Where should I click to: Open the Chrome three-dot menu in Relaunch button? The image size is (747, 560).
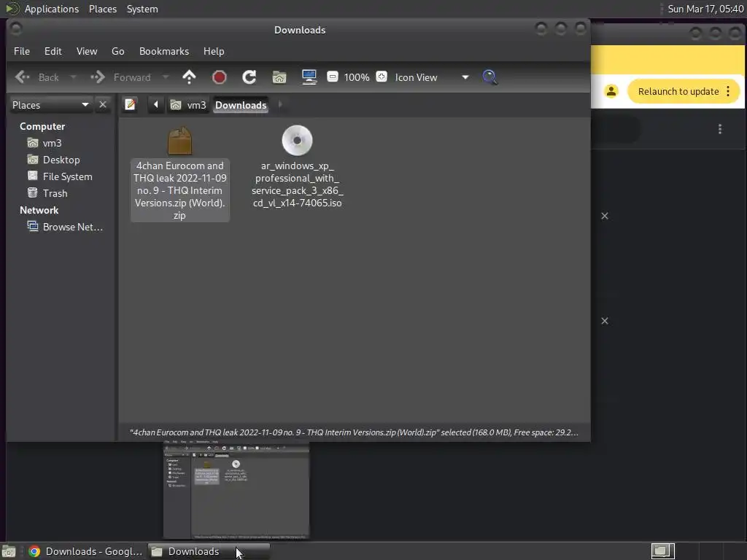(x=728, y=91)
